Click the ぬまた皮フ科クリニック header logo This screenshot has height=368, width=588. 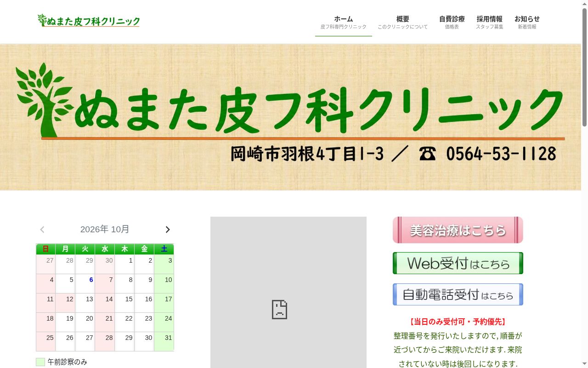pyautogui.click(x=89, y=21)
